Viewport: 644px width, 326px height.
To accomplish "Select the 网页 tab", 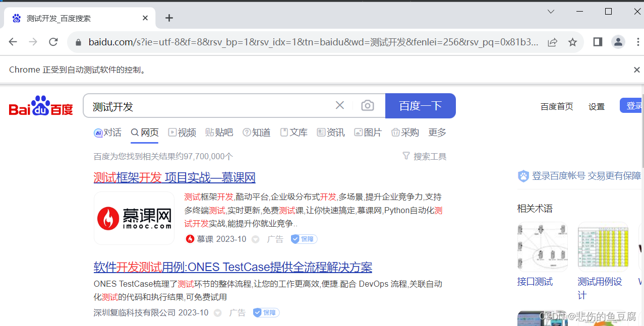I will pos(145,133).
